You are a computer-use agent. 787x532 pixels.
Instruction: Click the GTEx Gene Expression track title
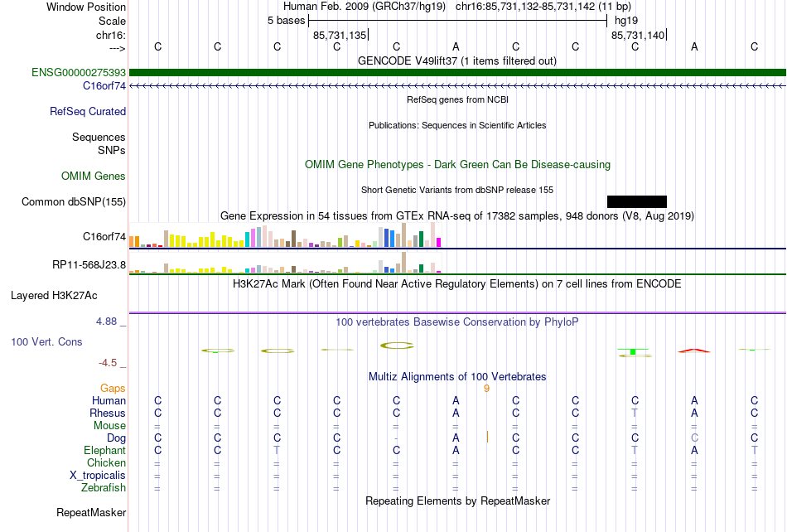click(x=457, y=215)
